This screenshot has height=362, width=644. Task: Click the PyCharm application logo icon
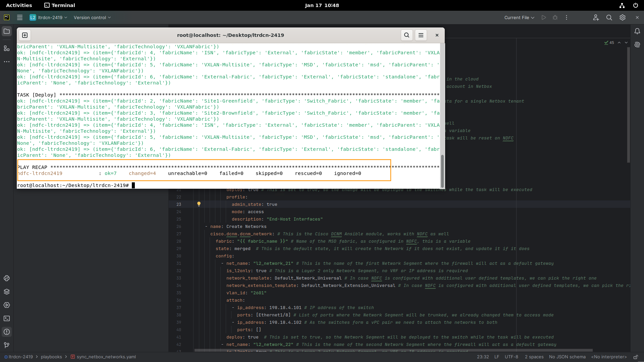pyautogui.click(x=7, y=17)
